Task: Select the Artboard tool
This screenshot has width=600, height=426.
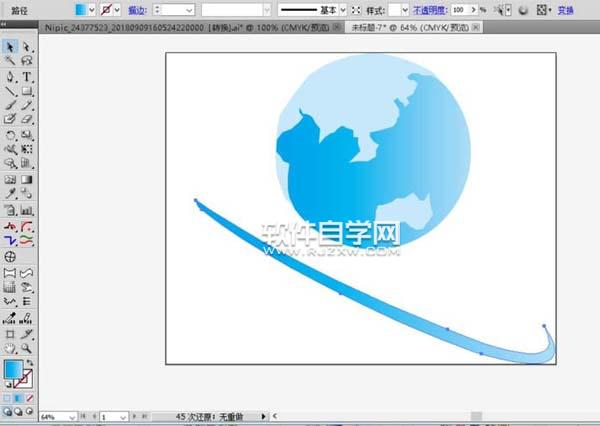Action: [10, 334]
